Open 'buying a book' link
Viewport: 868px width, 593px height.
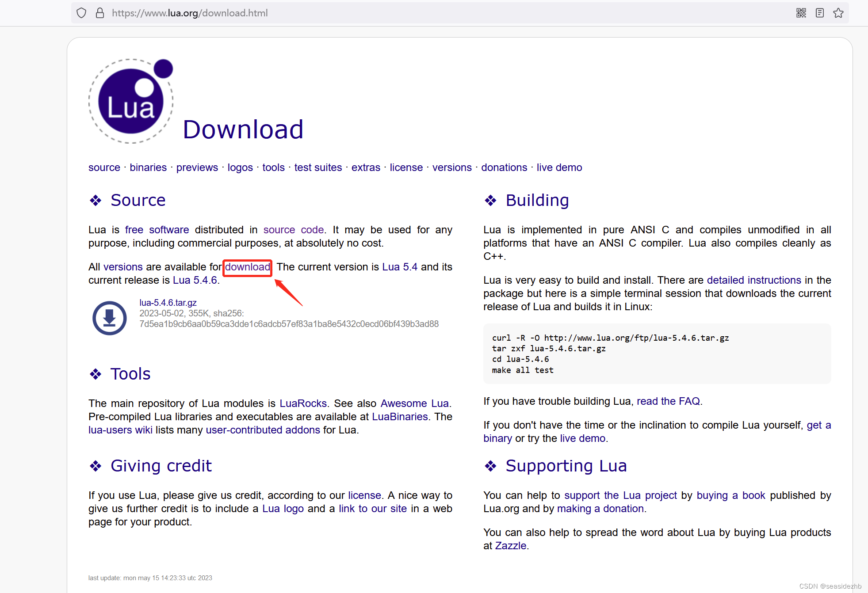[731, 495]
